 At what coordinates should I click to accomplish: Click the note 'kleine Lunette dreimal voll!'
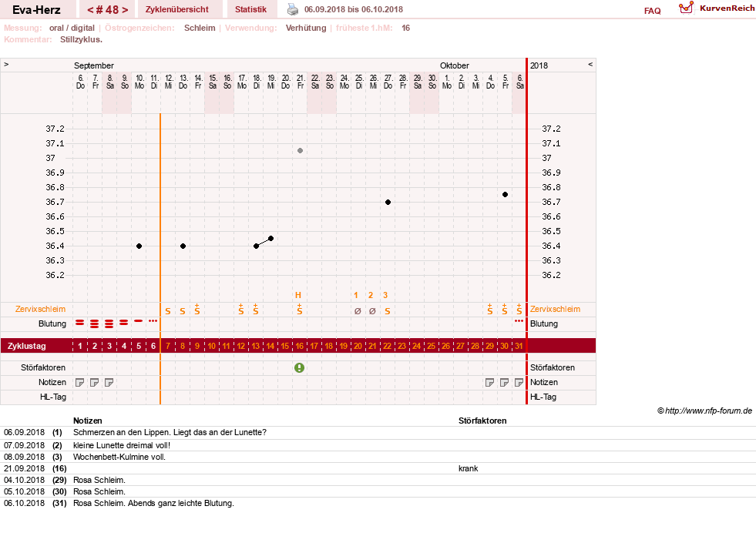point(122,446)
